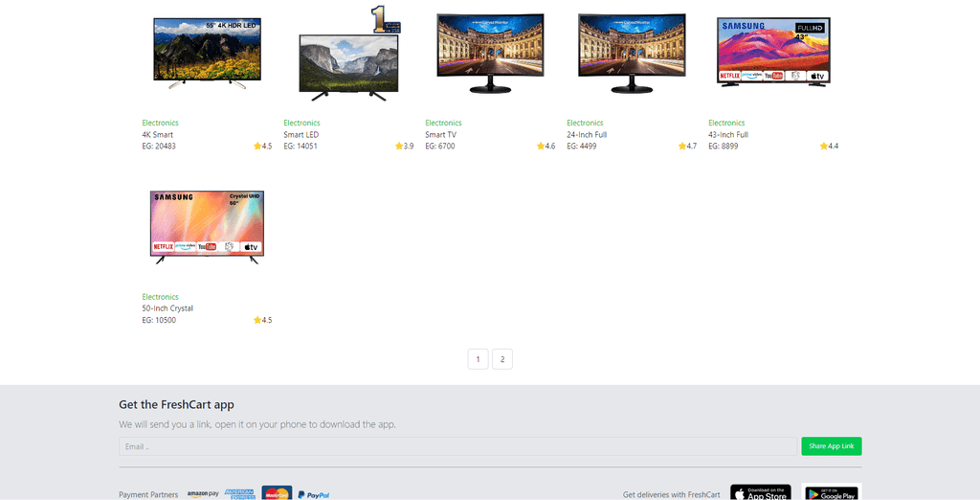Click the Get deliveries with FreshCart text
Screen dimensions: 980x500
(x=671, y=494)
